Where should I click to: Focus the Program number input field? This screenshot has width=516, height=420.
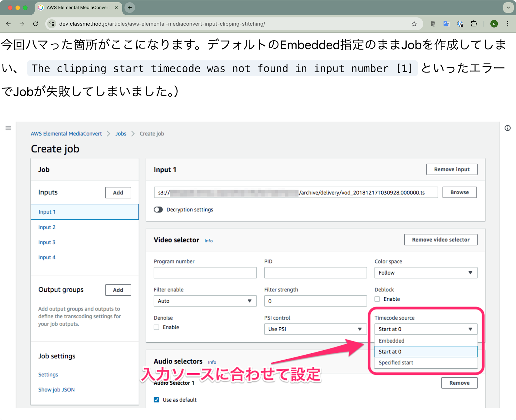[205, 273]
